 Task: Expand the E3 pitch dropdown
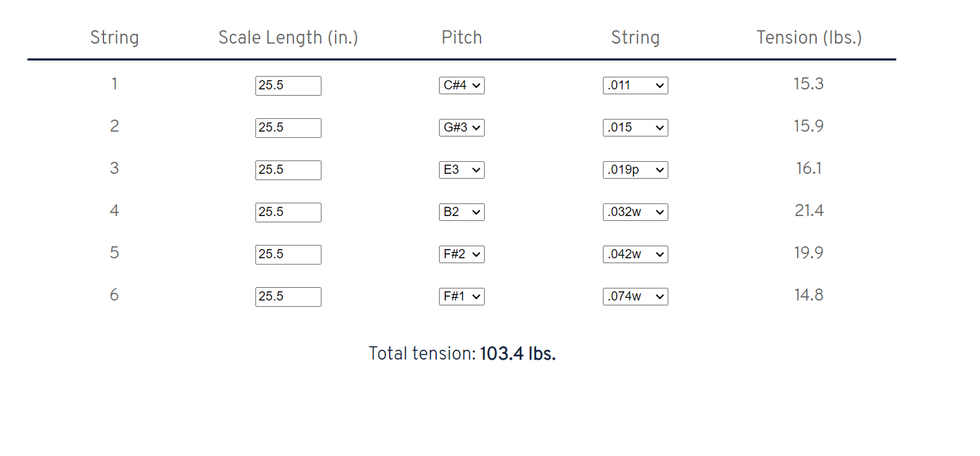point(462,170)
